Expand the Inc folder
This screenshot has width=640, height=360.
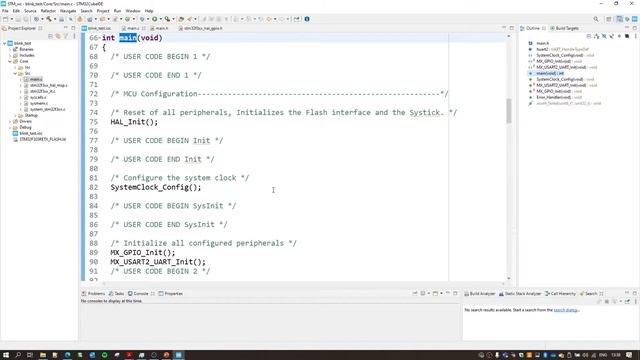(15, 67)
